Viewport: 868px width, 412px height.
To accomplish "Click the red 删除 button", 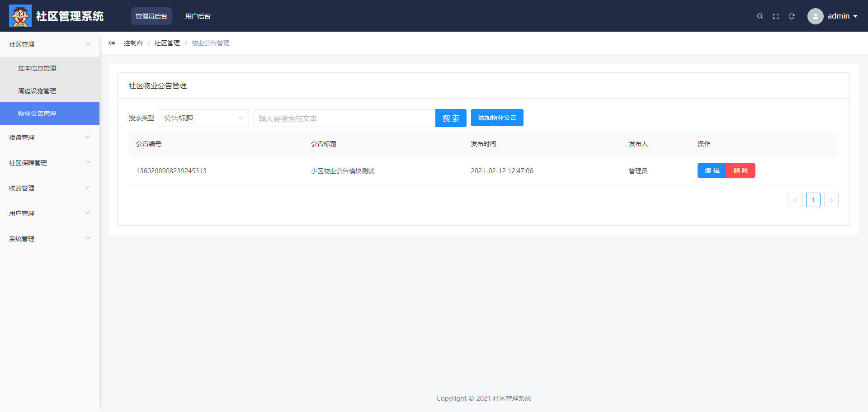I will coord(741,170).
